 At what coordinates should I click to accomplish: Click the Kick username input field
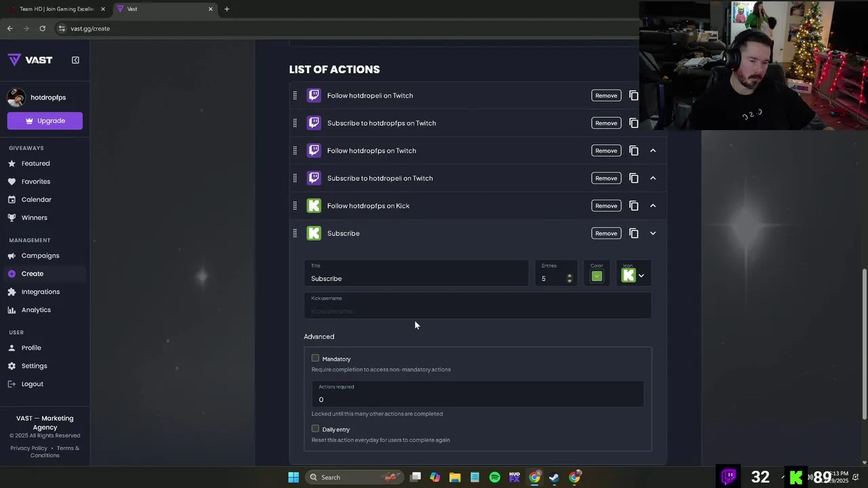coord(477,306)
